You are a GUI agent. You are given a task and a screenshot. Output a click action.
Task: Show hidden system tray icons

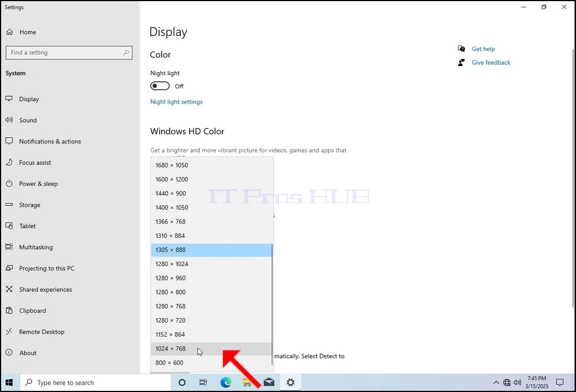[496, 382]
